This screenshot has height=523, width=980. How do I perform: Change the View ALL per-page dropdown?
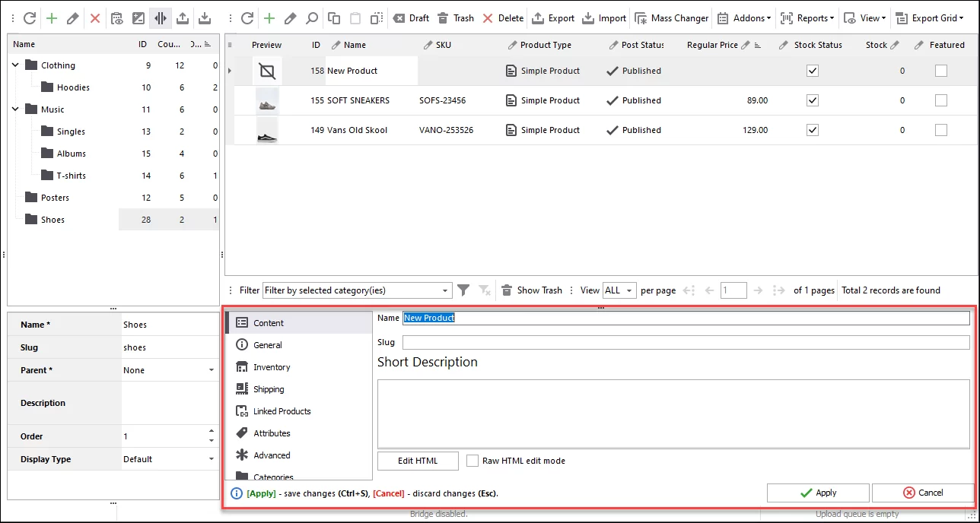[619, 290]
